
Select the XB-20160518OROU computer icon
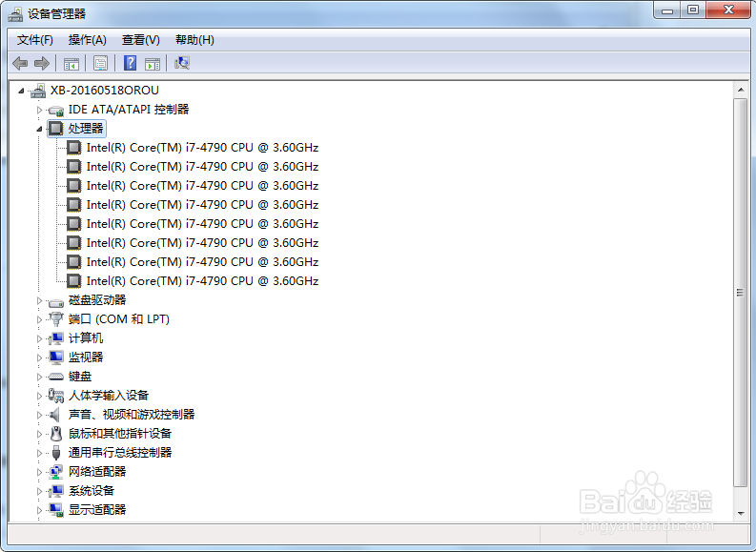pos(38,91)
